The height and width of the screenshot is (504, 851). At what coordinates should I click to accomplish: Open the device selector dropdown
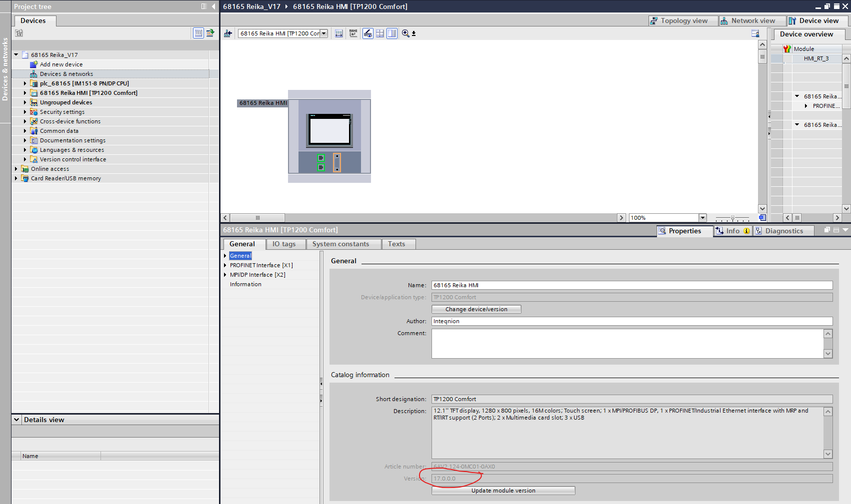324,33
